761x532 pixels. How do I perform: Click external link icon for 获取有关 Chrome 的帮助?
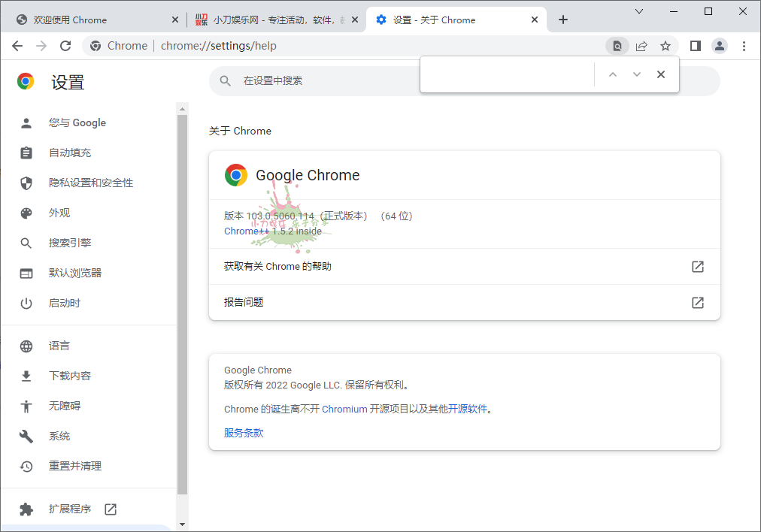(698, 267)
